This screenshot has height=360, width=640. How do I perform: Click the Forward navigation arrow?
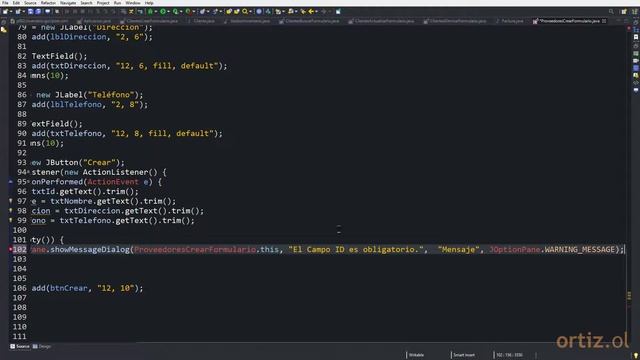(x=324, y=11)
